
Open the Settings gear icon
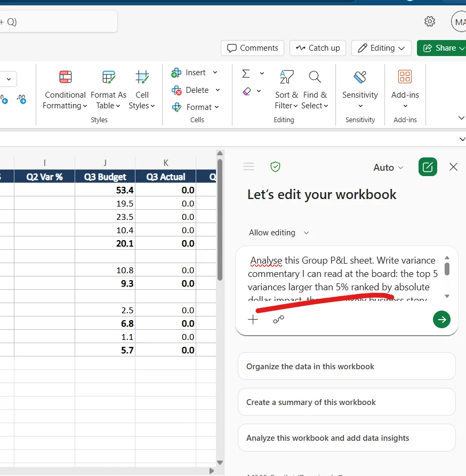point(430,21)
